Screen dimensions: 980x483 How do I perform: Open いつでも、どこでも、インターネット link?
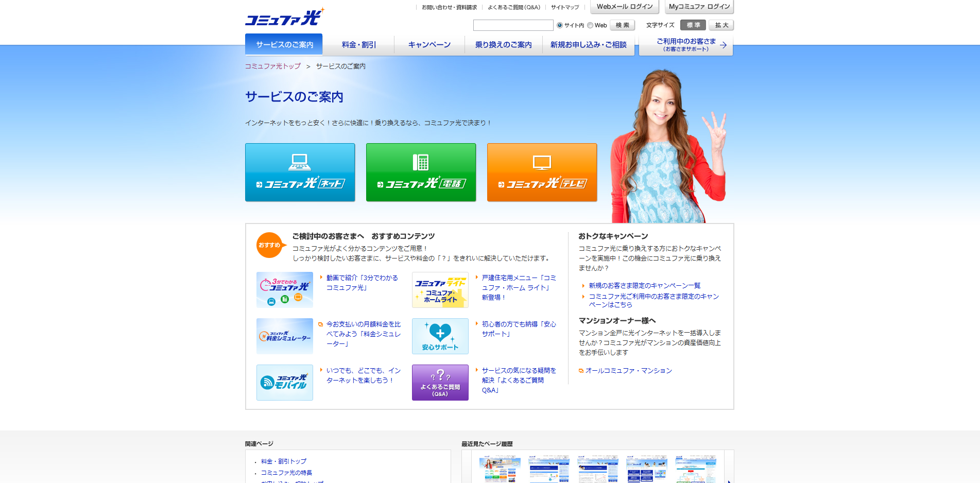point(363,375)
